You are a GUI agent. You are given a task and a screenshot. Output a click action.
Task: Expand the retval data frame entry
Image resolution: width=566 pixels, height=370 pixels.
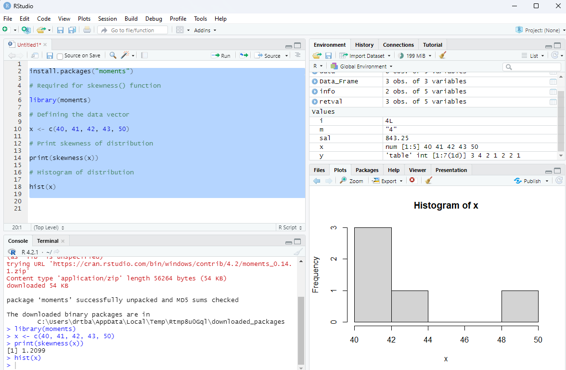click(315, 101)
